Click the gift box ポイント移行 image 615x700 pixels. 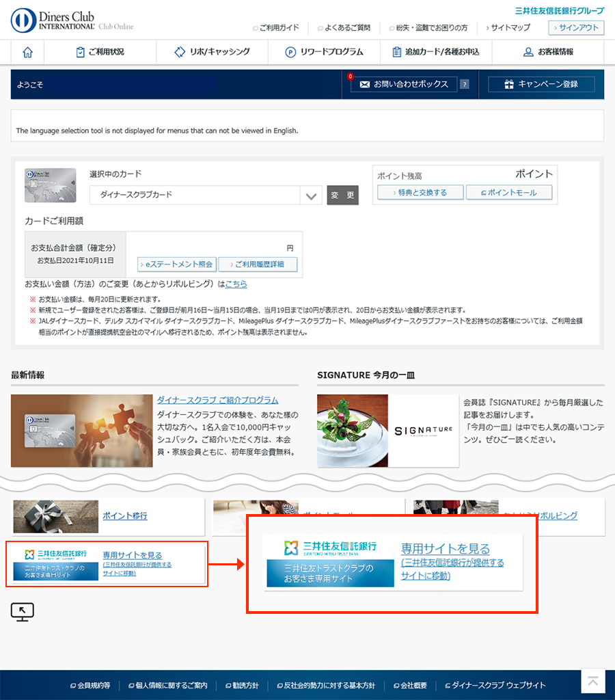click(56, 517)
